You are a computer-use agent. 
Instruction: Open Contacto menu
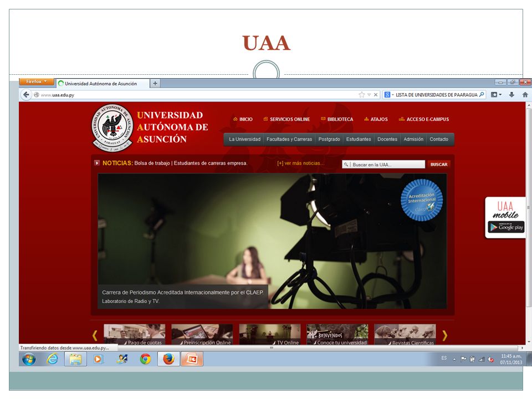[x=439, y=139]
